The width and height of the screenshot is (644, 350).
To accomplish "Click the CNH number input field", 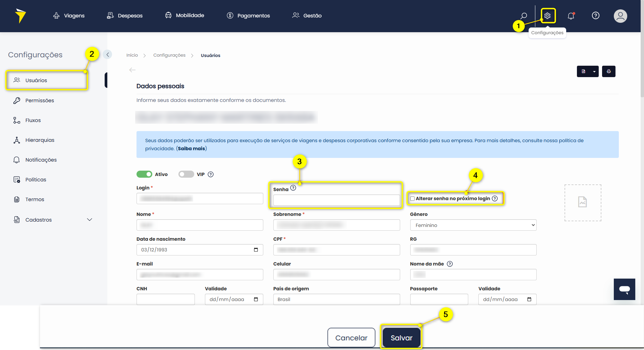I will click(165, 299).
